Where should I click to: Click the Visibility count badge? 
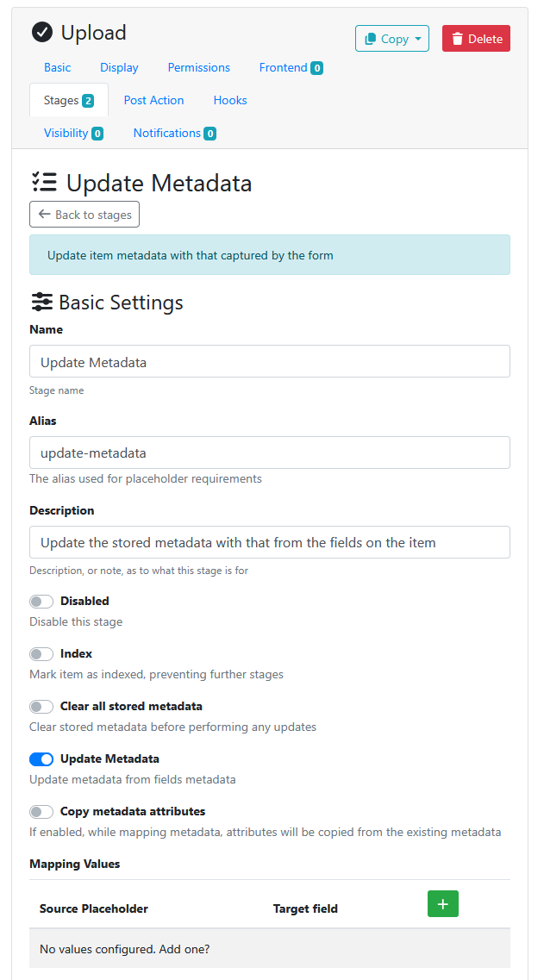[x=97, y=134]
